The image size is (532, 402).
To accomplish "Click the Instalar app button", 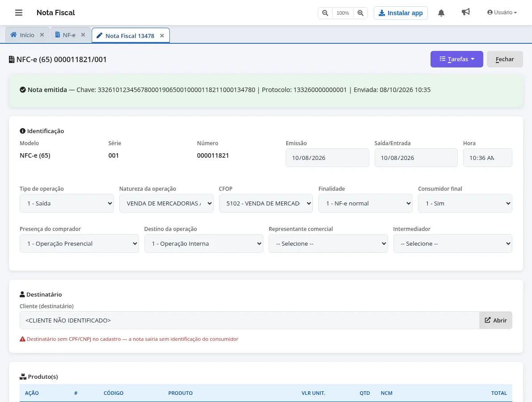I will point(401,13).
